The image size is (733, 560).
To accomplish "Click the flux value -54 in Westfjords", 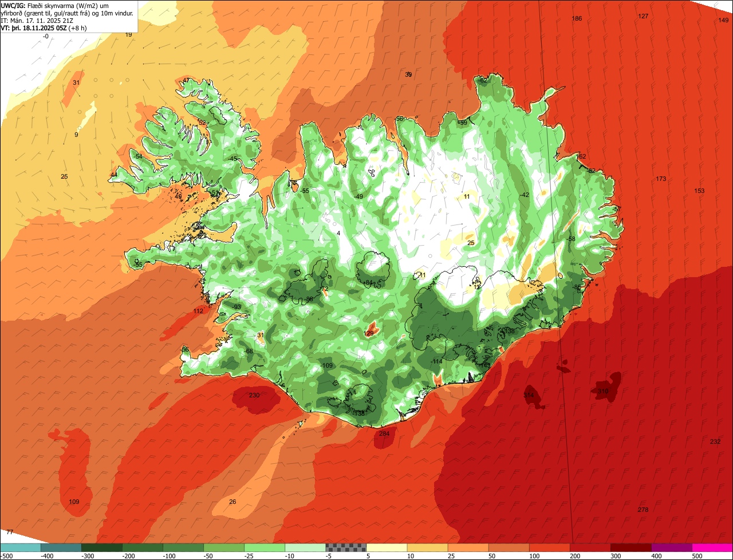I will [x=138, y=156].
